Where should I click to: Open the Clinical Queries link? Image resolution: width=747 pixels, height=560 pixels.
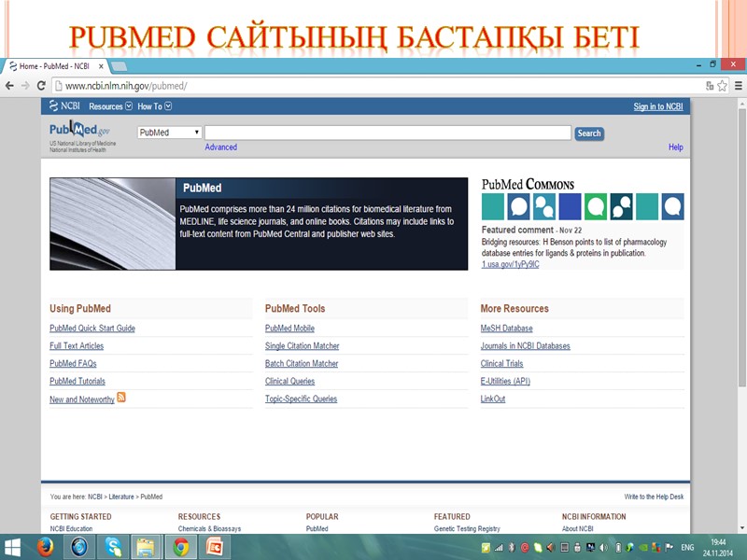289,381
